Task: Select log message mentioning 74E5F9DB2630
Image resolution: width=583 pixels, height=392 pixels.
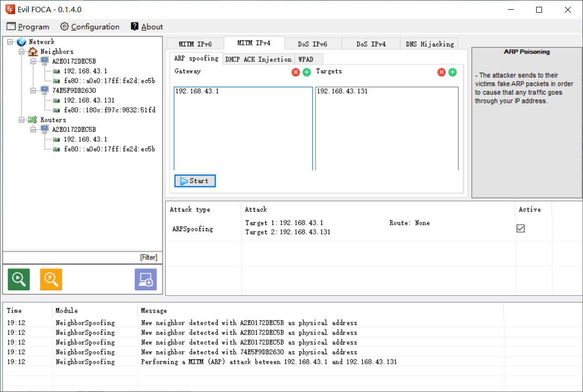Action: tap(249, 352)
